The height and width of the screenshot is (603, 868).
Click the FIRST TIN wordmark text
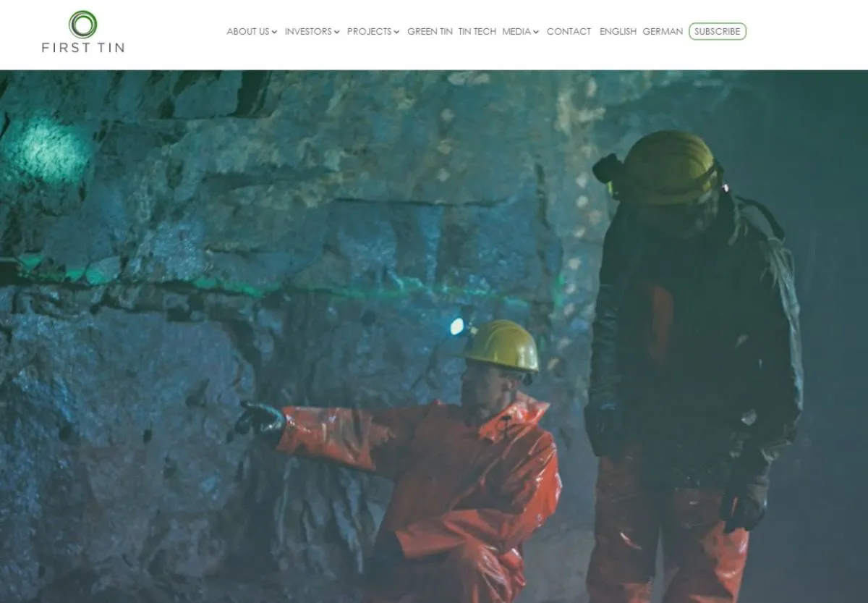pos(82,48)
